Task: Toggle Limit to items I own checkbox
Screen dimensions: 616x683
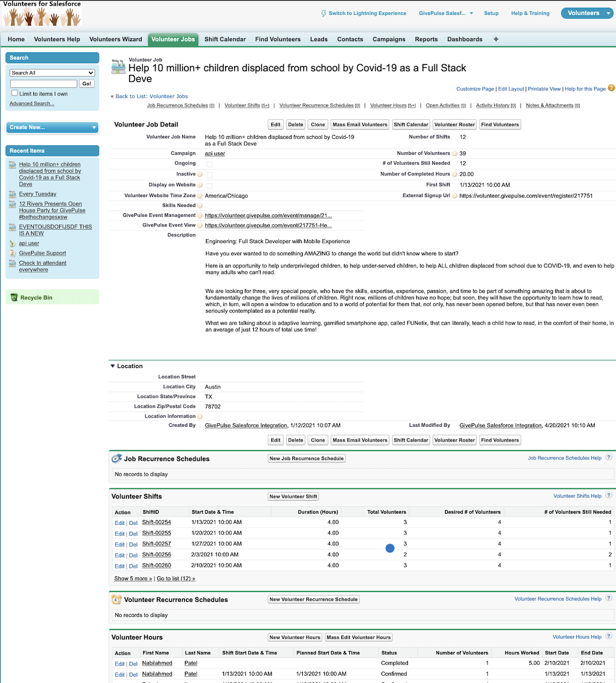Action: point(15,93)
